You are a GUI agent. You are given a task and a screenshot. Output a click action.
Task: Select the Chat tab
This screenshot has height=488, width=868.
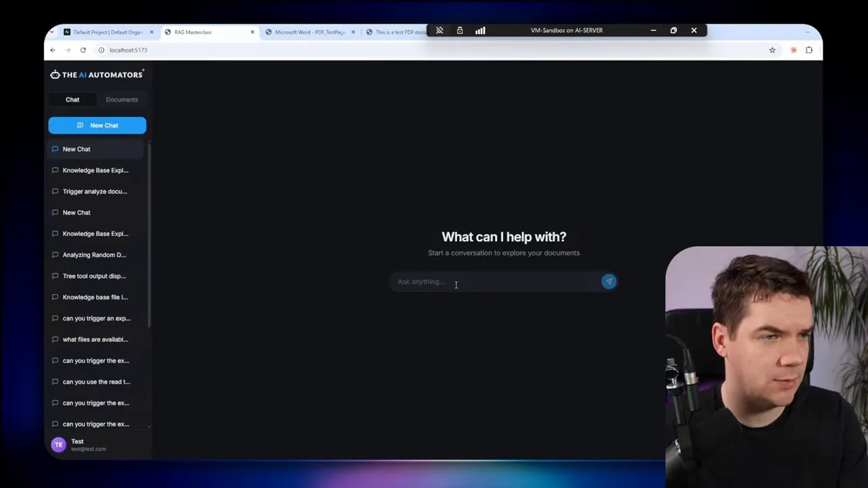(x=72, y=100)
